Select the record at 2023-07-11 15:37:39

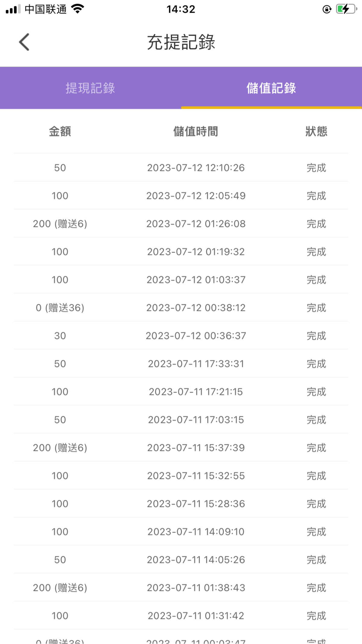(x=196, y=448)
